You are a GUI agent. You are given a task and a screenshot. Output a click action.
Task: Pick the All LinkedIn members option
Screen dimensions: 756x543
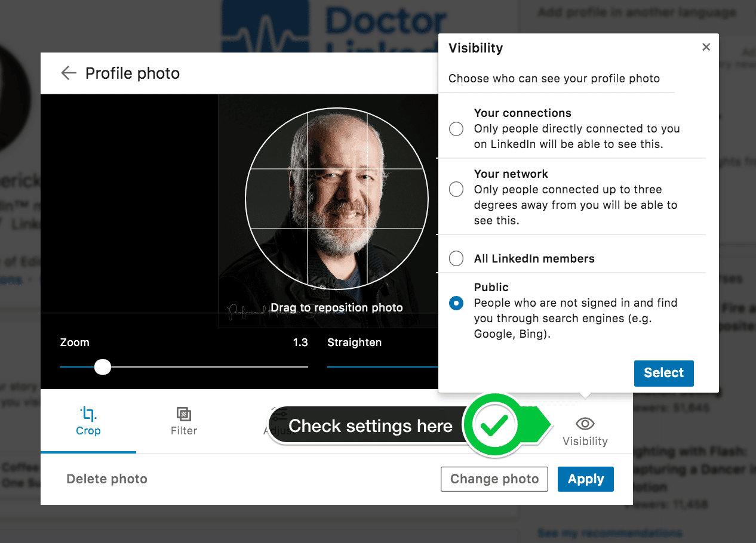point(456,258)
